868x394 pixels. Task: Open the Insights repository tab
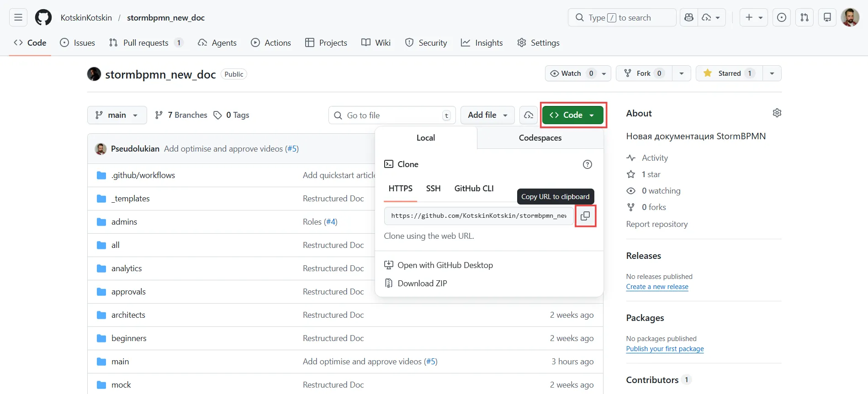pyautogui.click(x=482, y=43)
